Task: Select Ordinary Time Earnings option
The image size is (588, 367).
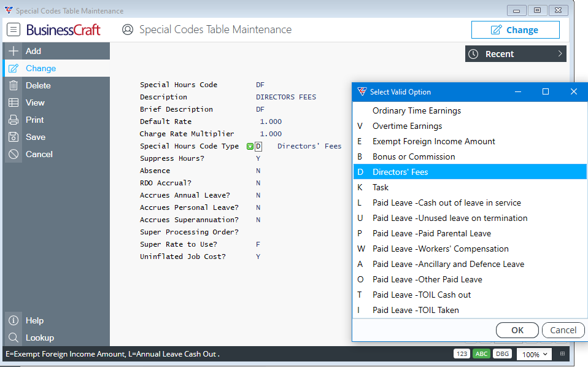Action: click(470, 110)
